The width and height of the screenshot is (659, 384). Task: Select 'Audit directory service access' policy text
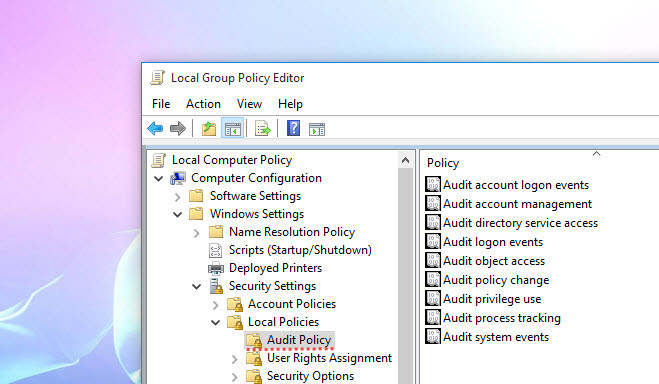[x=520, y=223]
